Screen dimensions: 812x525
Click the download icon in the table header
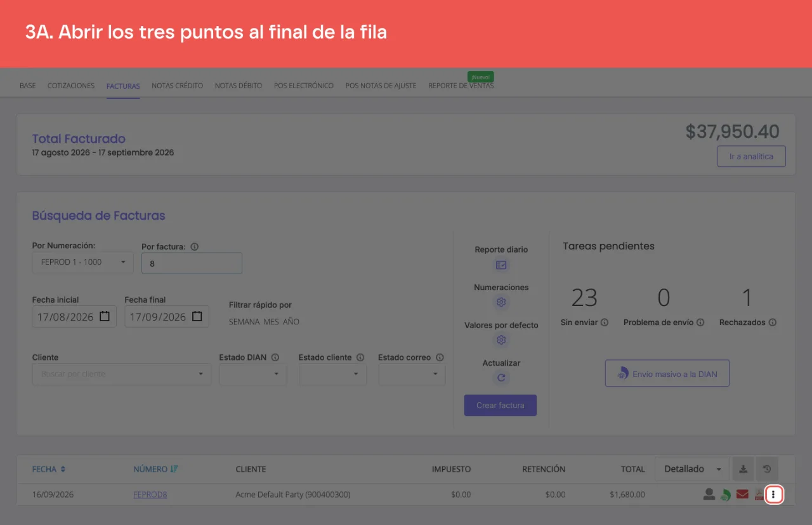(743, 469)
